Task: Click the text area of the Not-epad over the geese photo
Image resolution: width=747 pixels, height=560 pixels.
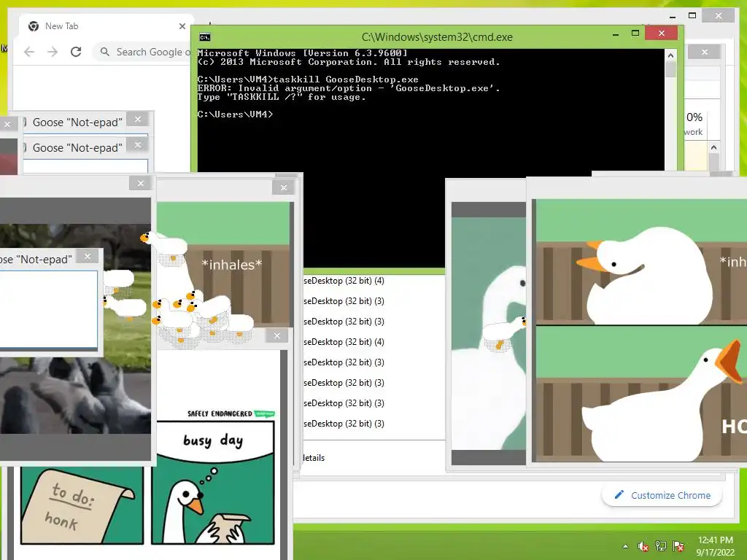Action: click(48, 308)
